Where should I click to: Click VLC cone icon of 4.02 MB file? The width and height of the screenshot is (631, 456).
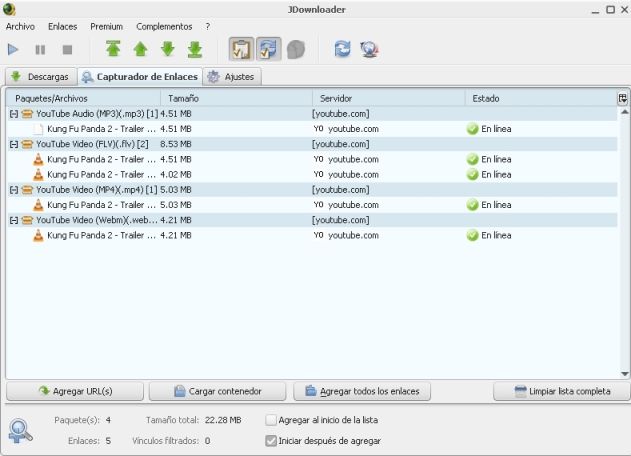click(38, 174)
